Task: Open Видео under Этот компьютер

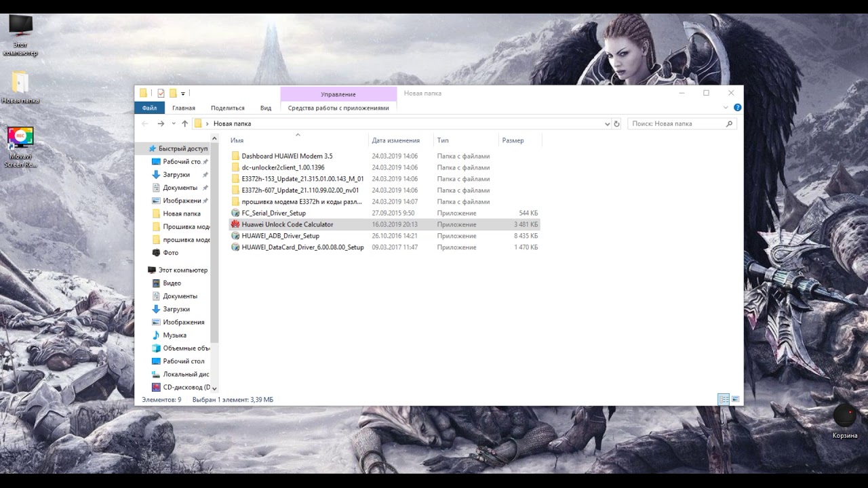Action: [x=172, y=283]
